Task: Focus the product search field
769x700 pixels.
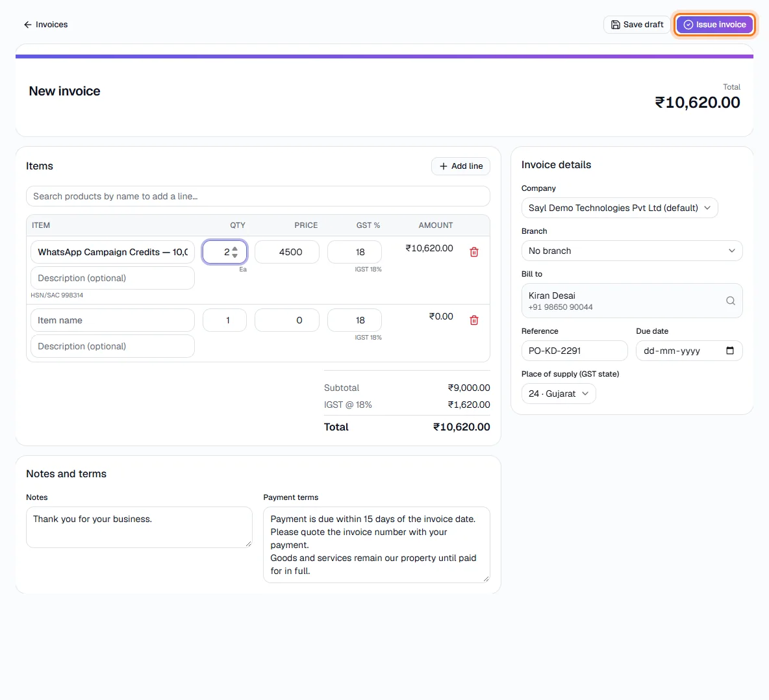Action: 258,196
